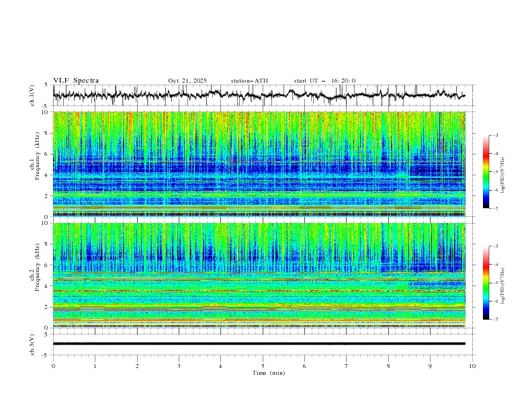Screen dimensions: 532x411
Task: Click the "-3" tick on ch.2 colorbar
Action: (496, 246)
